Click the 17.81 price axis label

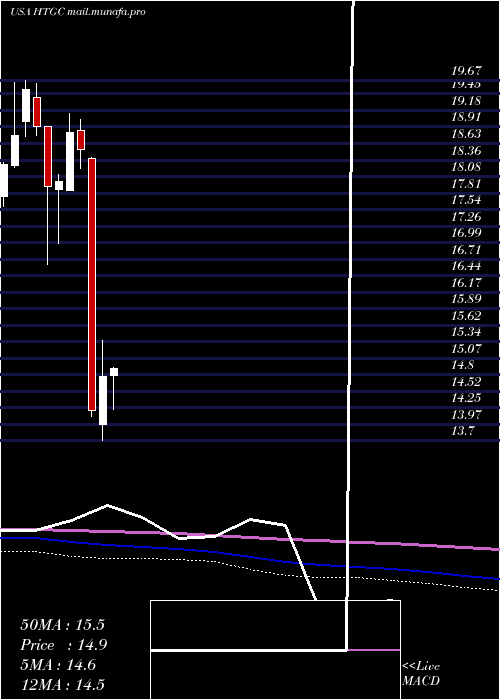coord(466,184)
